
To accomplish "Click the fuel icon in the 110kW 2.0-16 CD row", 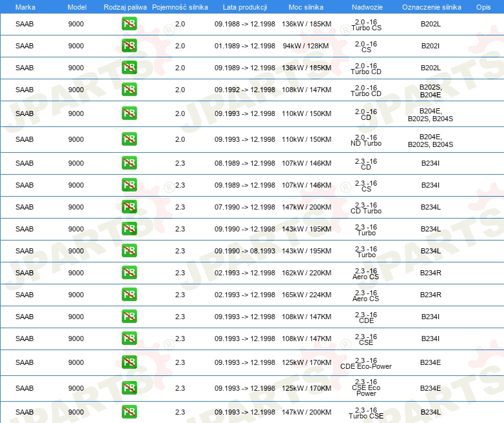I will click(x=129, y=113).
